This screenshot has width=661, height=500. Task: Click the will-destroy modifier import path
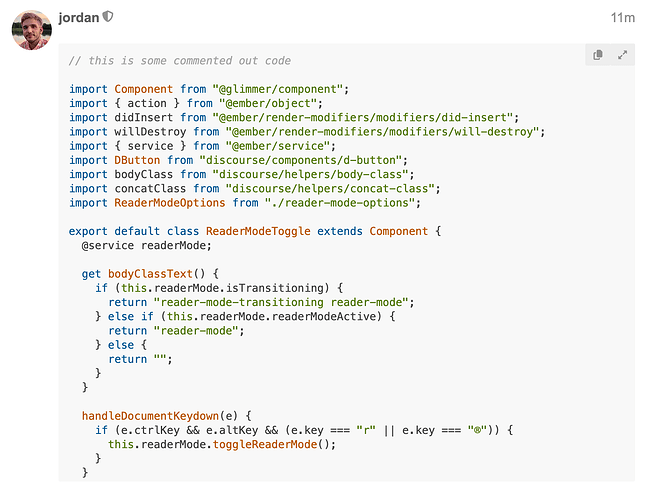[382, 132]
